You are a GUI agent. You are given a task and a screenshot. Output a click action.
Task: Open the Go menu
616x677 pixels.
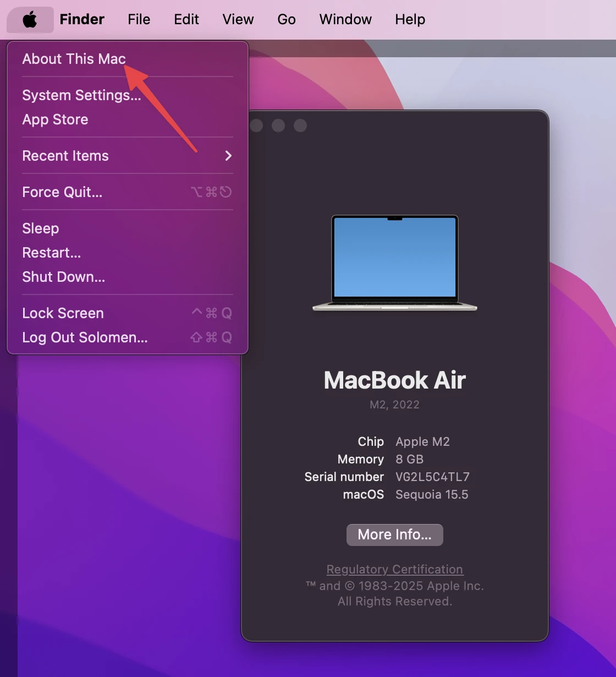coord(287,19)
